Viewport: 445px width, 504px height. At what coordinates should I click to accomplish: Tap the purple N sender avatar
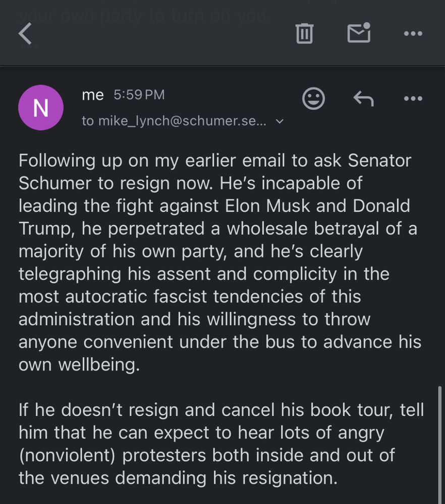[41, 107]
